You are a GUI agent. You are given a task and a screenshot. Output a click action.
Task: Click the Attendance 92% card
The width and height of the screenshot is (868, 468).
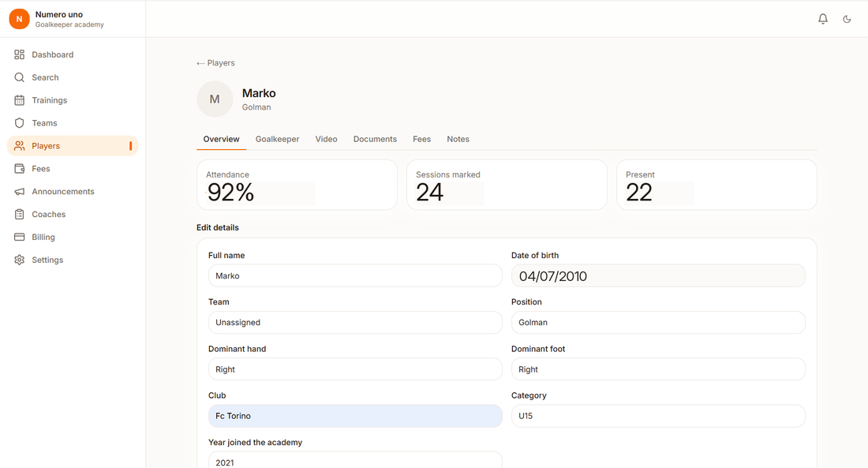point(297,185)
